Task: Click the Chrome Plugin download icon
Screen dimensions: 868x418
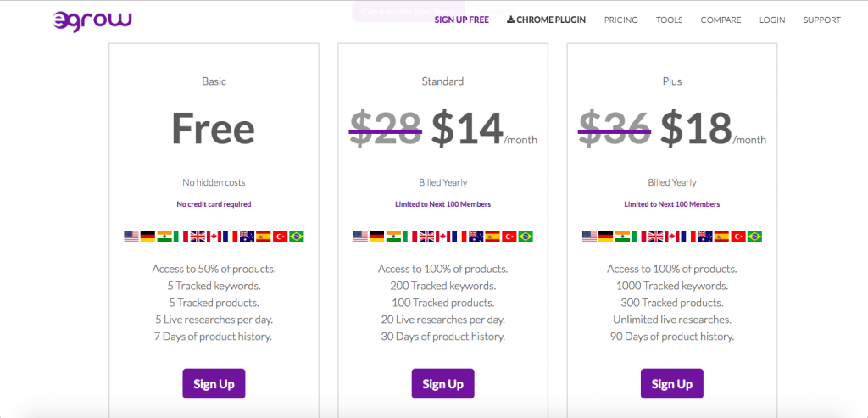Action: coord(510,20)
